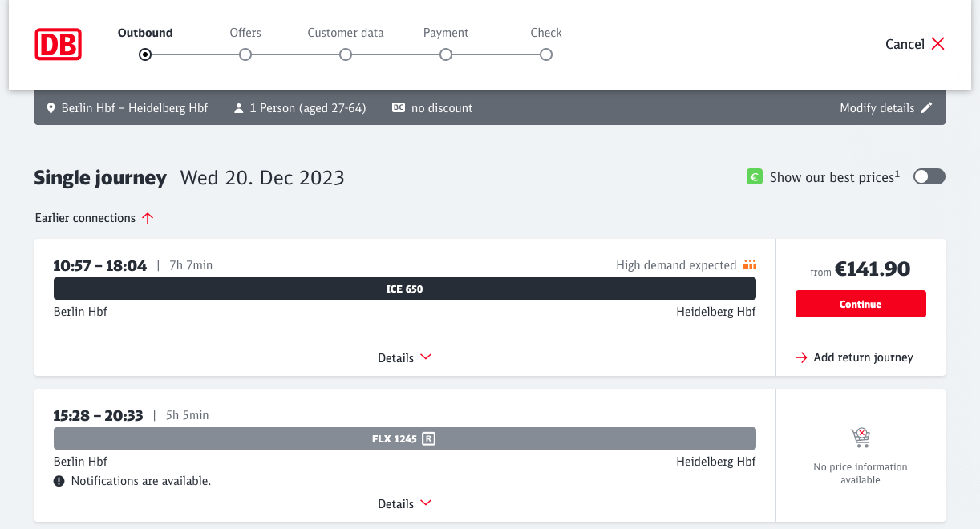Image resolution: width=980 pixels, height=529 pixels.
Task: Expand Details for the ICE 650 connection
Action: click(404, 358)
